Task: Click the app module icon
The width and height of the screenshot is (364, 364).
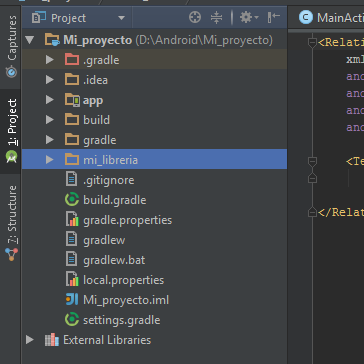Action: [x=72, y=100]
